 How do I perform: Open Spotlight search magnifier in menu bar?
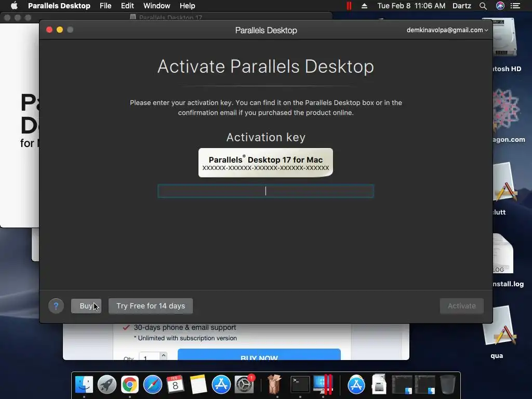coord(483,6)
